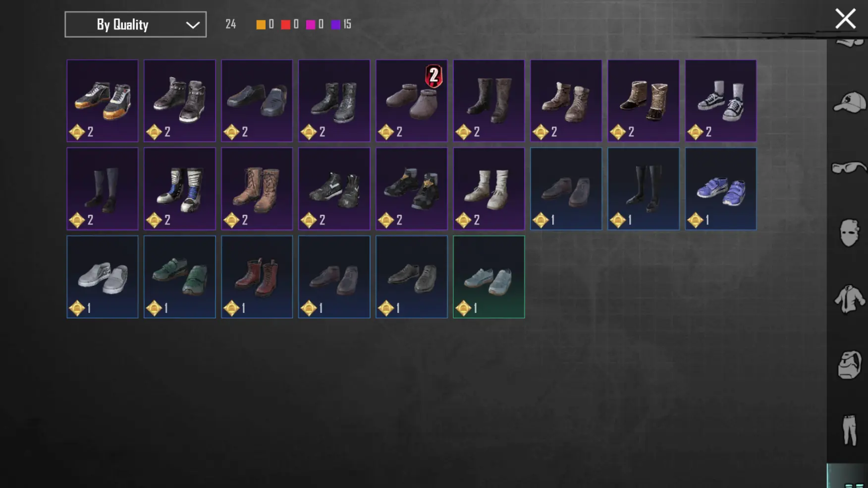Expand sort options via chevron arrow

click(x=193, y=25)
